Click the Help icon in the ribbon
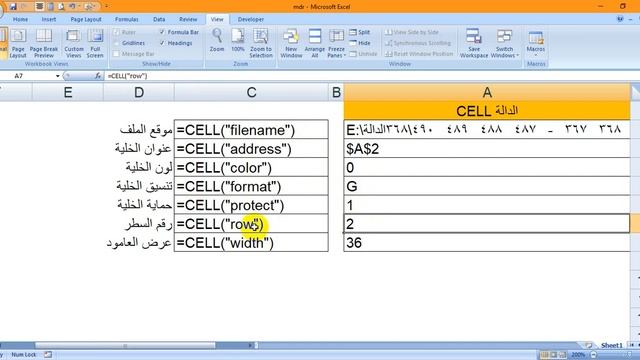 (620, 19)
